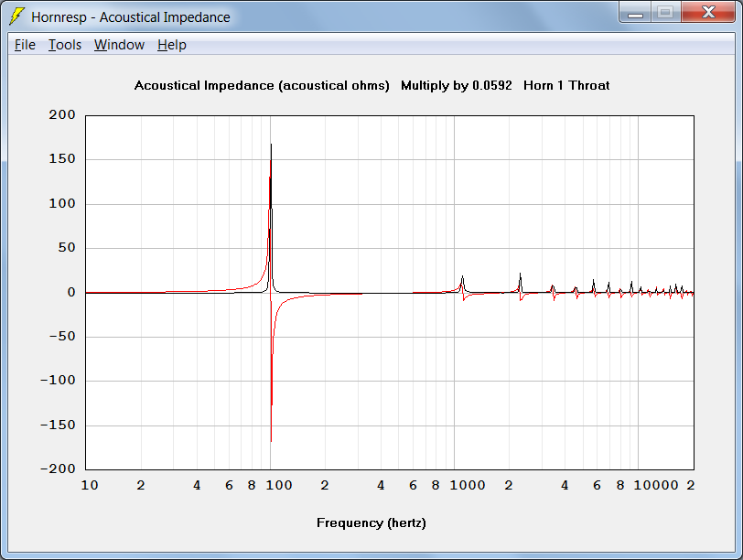The image size is (743, 560).
Task: Open the Tools menu
Action: 65,45
